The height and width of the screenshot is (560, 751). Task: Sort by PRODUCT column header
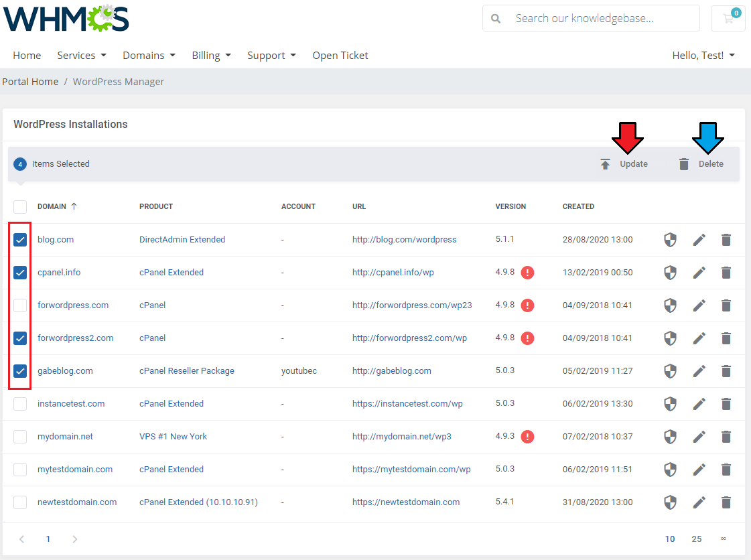point(156,206)
